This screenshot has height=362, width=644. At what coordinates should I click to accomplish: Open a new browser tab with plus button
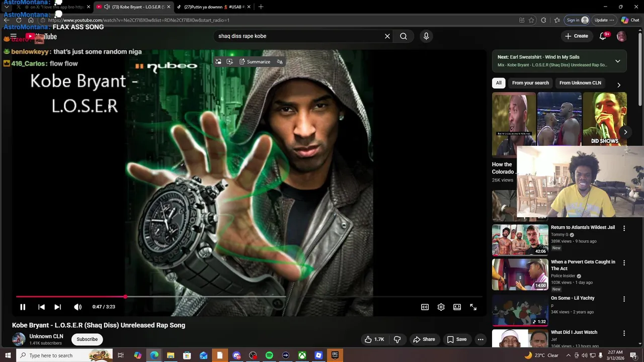point(261,7)
